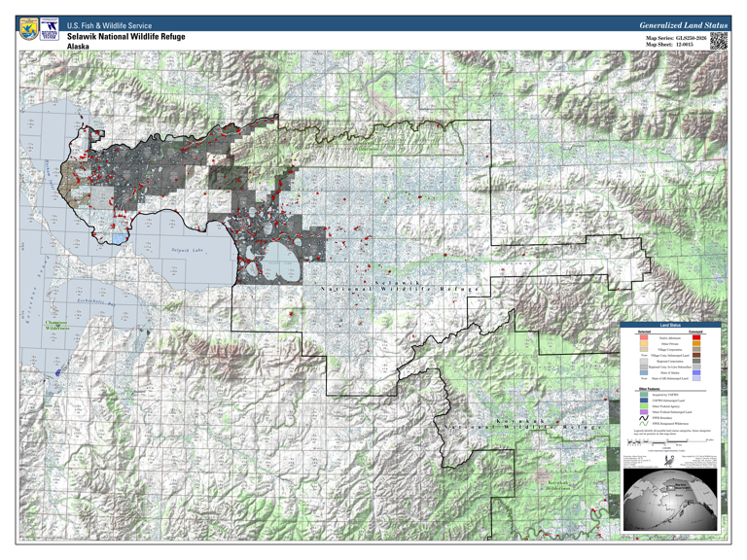The height and width of the screenshot is (560, 747).
Task: Click the legend disclaimer note about land status categories
Action: 672,433
